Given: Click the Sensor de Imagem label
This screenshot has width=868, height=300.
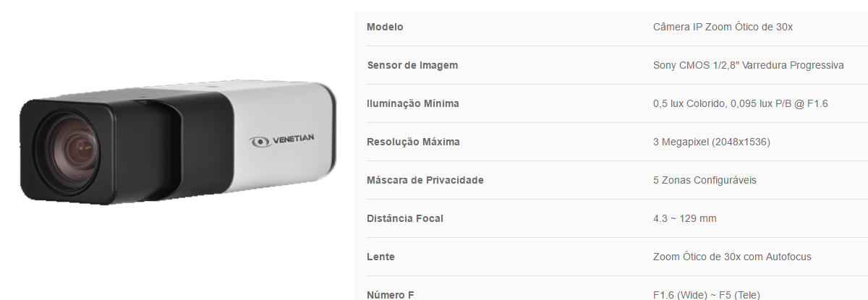Looking at the screenshot, I should click(412, 65).
